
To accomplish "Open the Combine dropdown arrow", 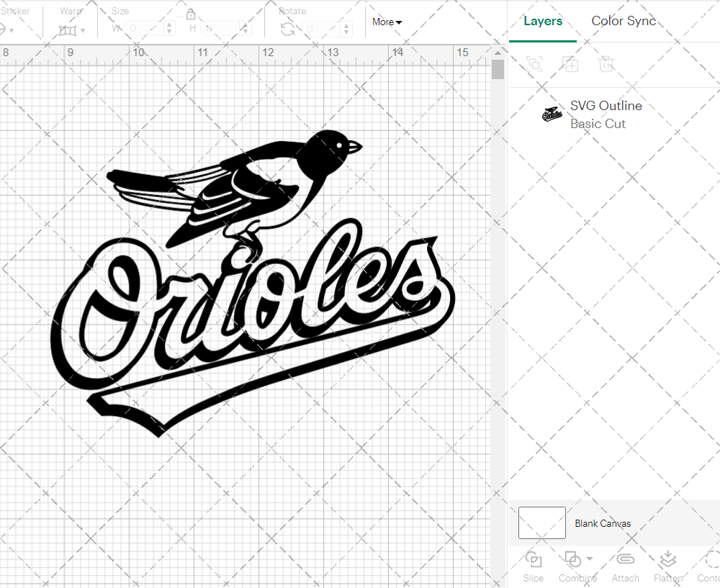I will (590, 558).
